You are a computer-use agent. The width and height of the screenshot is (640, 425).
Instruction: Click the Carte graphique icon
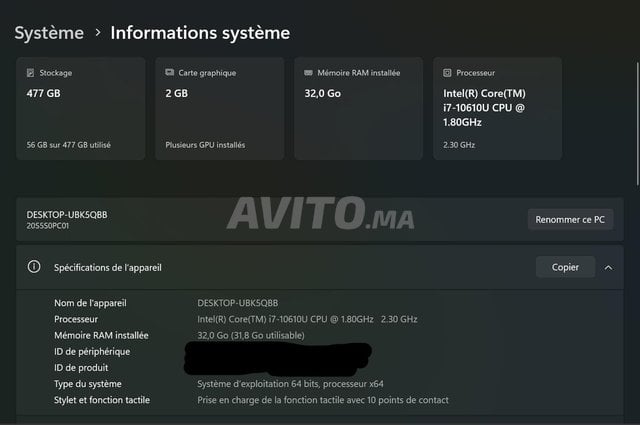point(170,73)
